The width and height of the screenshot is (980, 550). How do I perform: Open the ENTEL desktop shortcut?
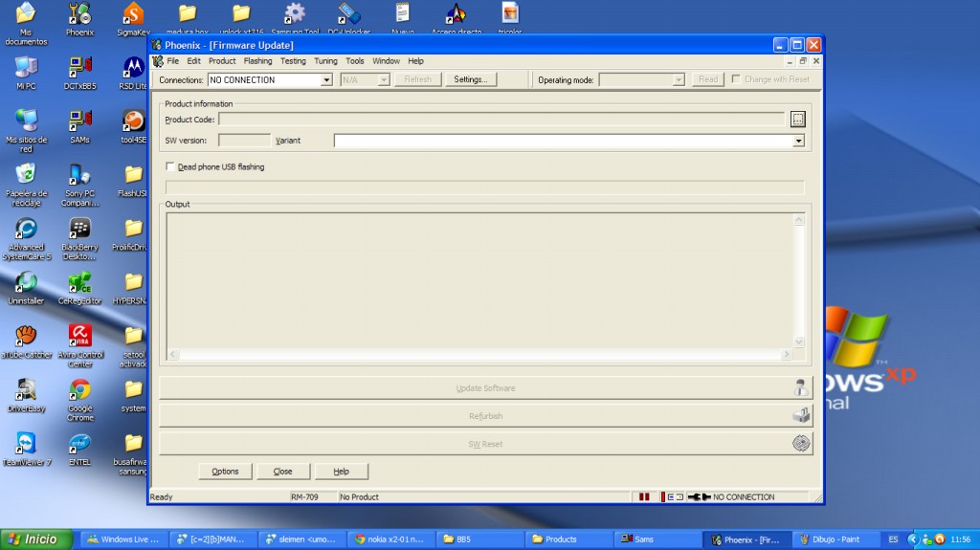pos(80,449)
